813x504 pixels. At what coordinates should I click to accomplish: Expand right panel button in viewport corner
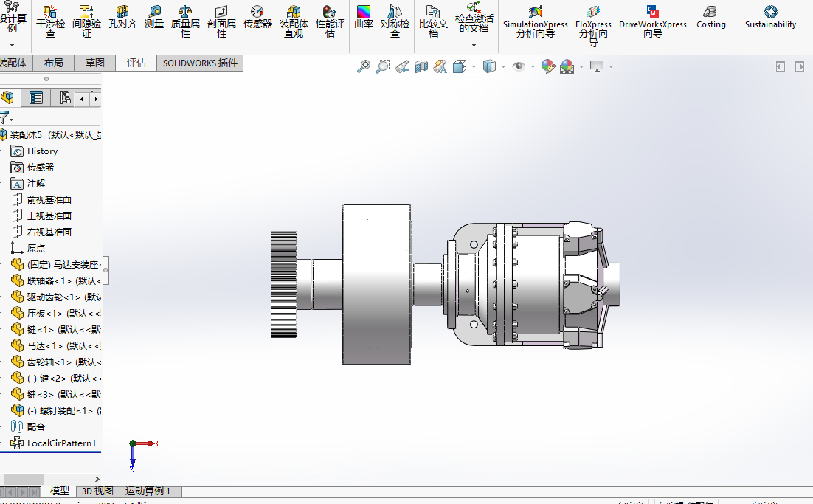point(800,66)
